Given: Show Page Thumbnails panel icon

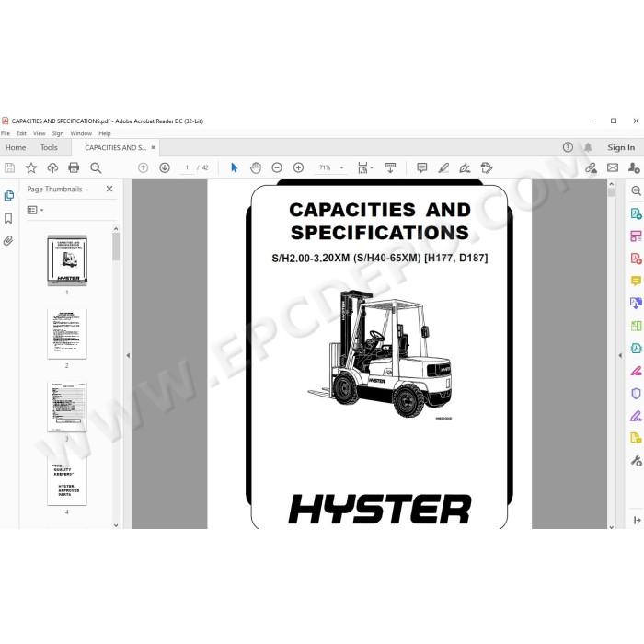Looking at the screenshot, I should point(8,196).
